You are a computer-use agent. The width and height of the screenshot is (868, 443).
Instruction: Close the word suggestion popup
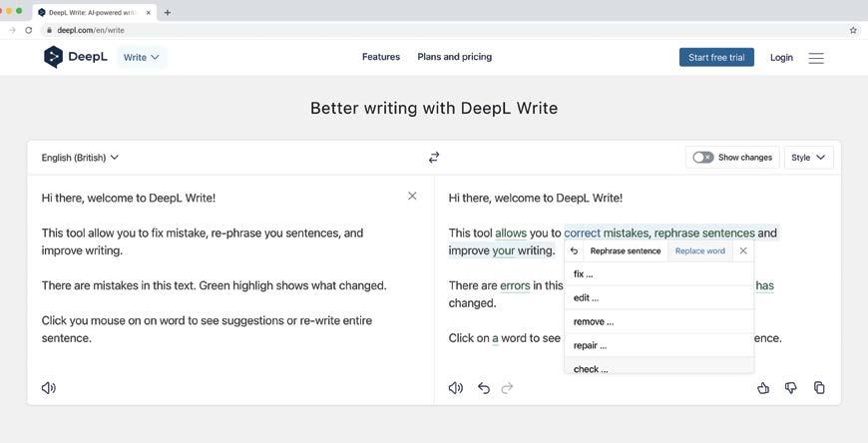[x=743, y=250]
